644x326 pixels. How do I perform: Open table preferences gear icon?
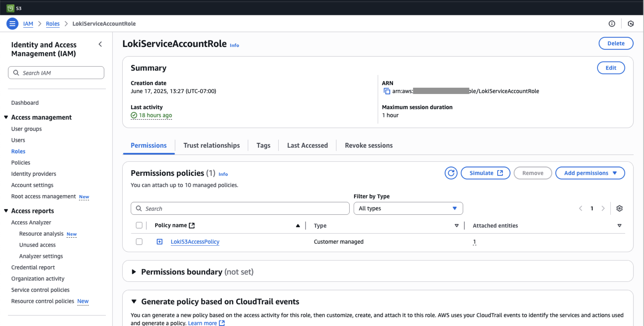(619, 208)
